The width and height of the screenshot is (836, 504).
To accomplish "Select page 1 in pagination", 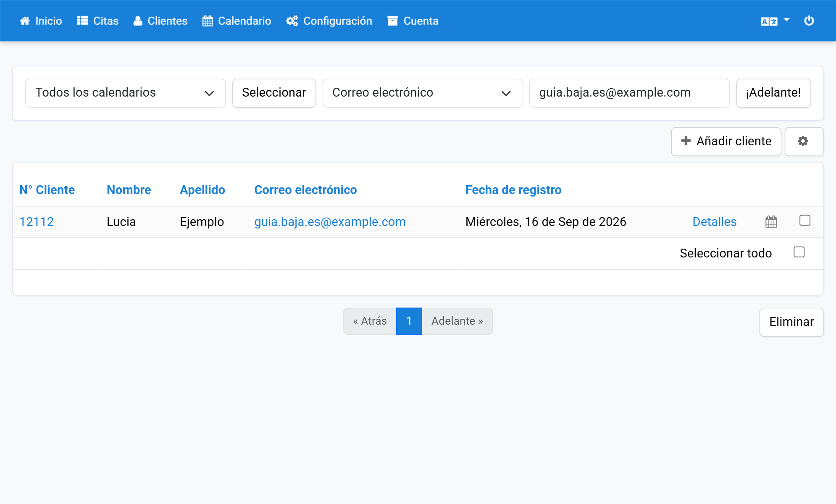I will (x=409, y=321).
